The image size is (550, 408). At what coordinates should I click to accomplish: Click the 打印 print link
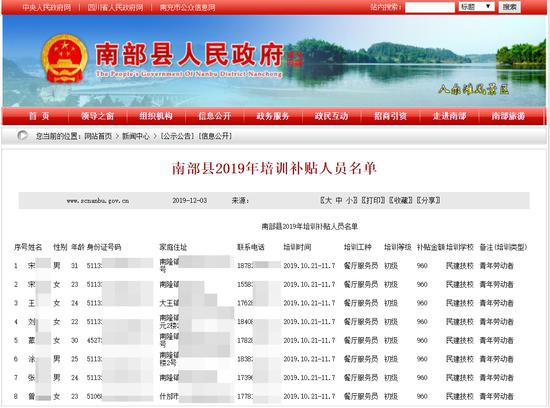373,200
